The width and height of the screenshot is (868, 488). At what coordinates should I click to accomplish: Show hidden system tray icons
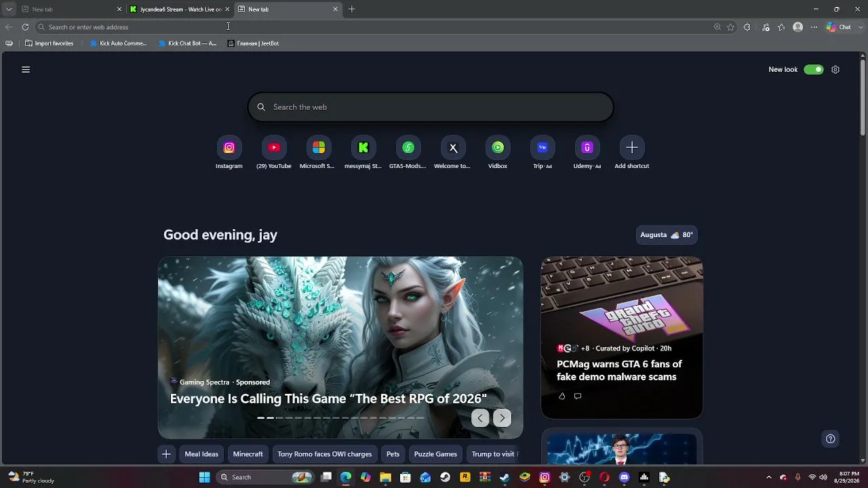pos(768,477)
